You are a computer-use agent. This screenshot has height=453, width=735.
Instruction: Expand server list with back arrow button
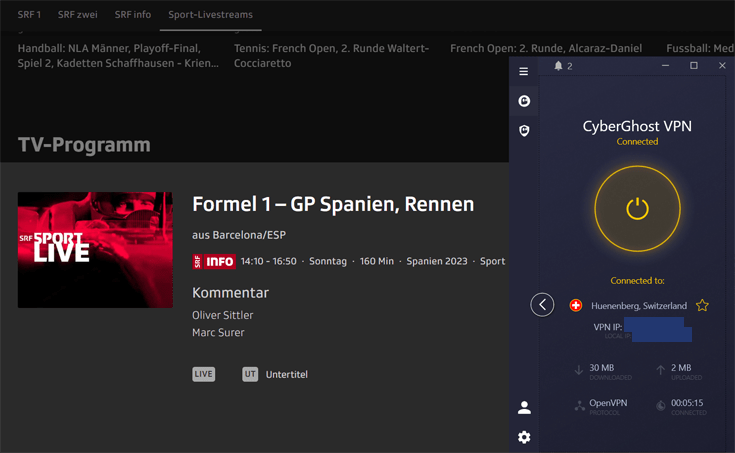click(x=542, y=305)
